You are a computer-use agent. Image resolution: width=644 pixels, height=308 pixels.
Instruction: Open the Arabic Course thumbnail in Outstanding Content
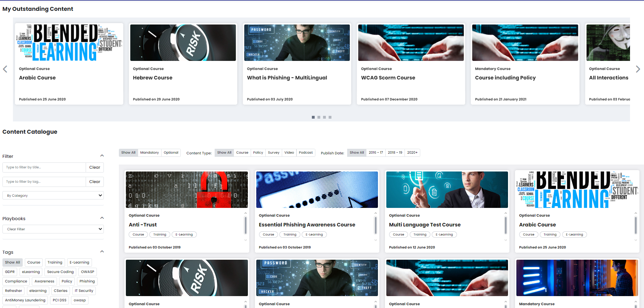69,43
